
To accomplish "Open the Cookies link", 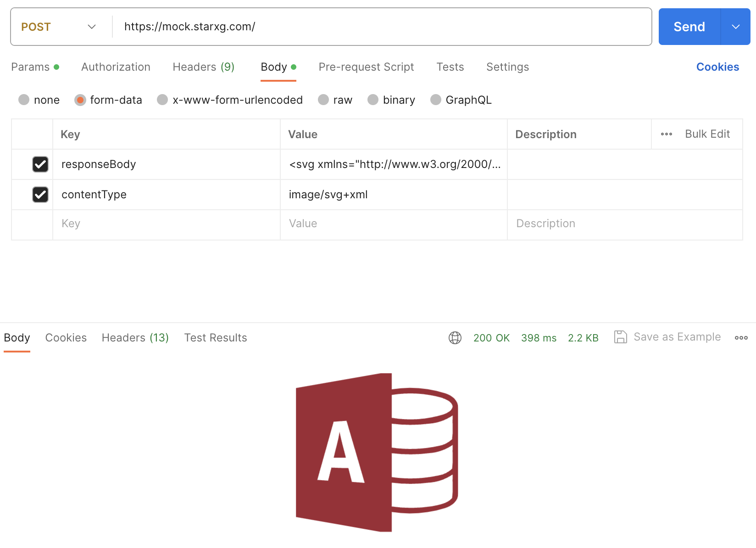I will 717,67.
